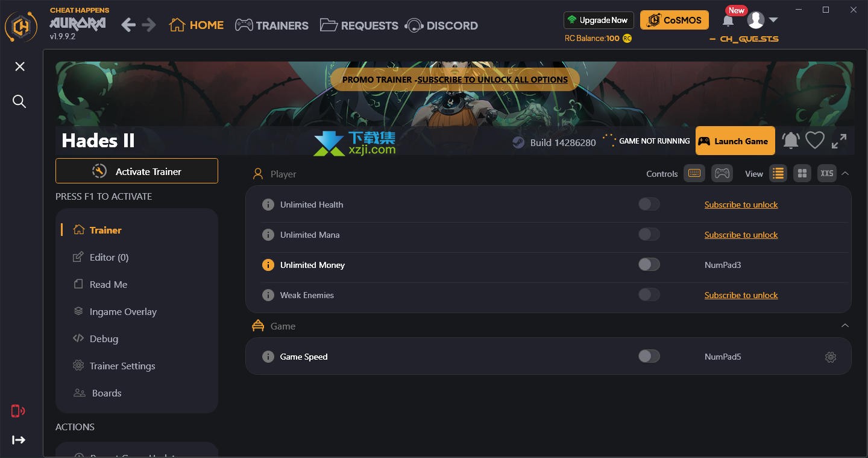
Task: Add Hades II to favorites heart icon
Action: [815, 141]
